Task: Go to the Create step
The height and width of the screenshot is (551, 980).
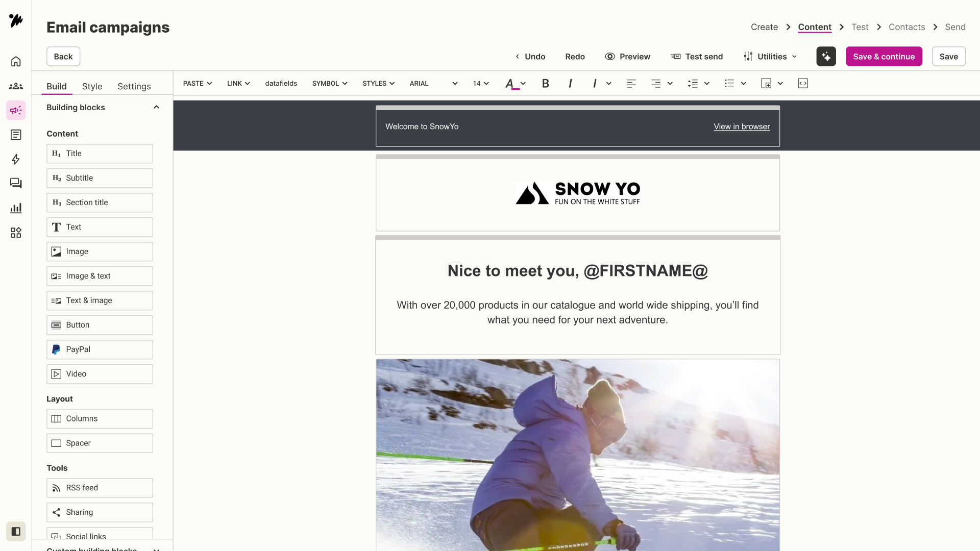Action: coord(764,27)
